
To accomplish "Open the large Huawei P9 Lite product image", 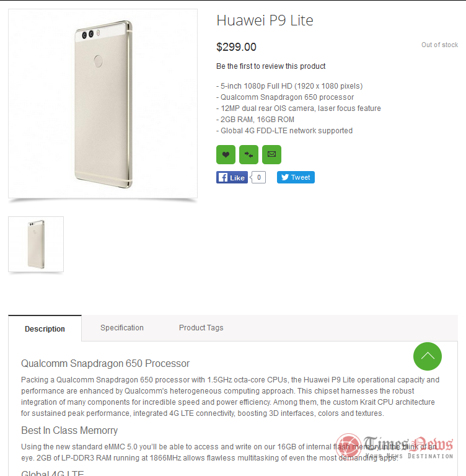I will (103, 104).
